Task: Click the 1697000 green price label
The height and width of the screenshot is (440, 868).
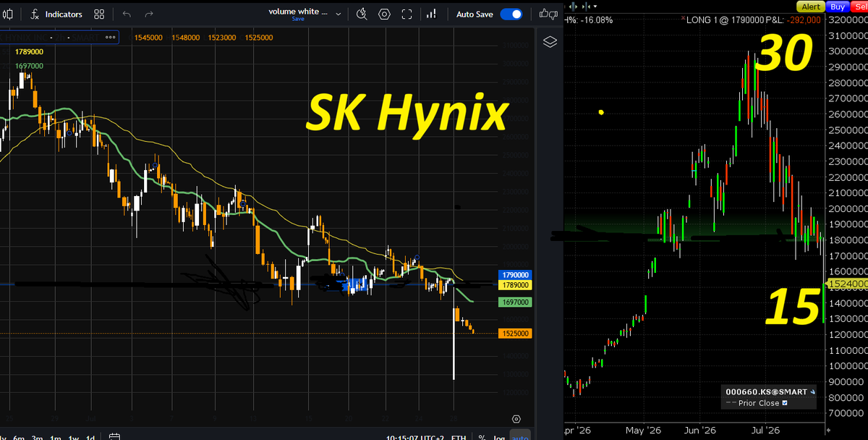Action: pyautogui.click(x=515, y=302)
